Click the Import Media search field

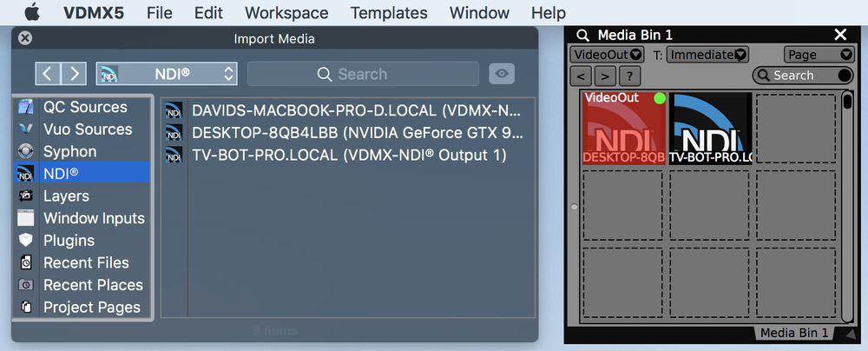tap(363, 74)
